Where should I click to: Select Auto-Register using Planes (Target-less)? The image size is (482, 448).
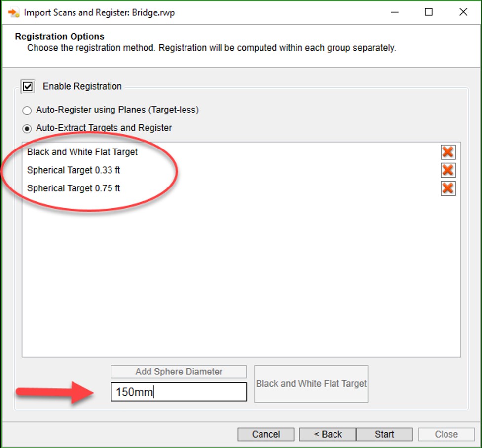click(27, 110)
